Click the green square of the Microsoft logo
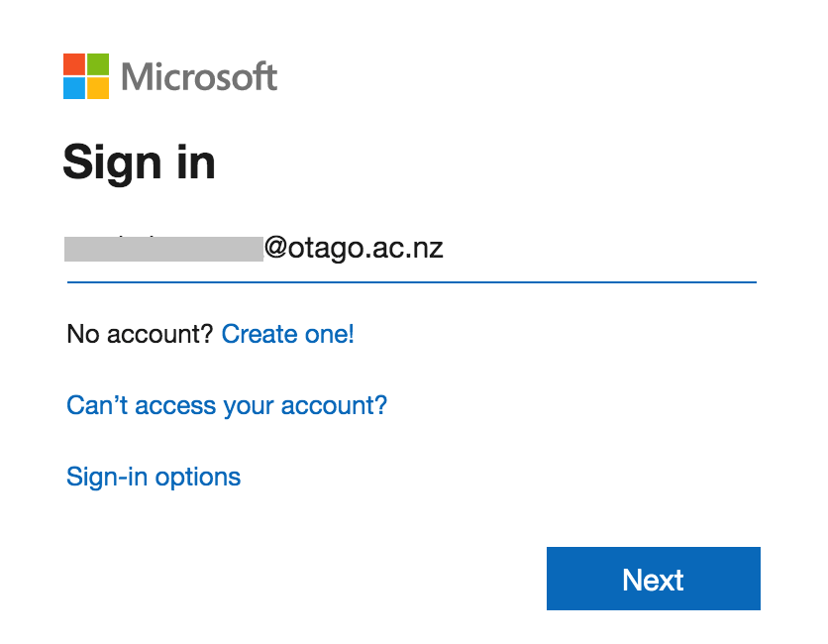828x644 pixels. tap(98, 64)
